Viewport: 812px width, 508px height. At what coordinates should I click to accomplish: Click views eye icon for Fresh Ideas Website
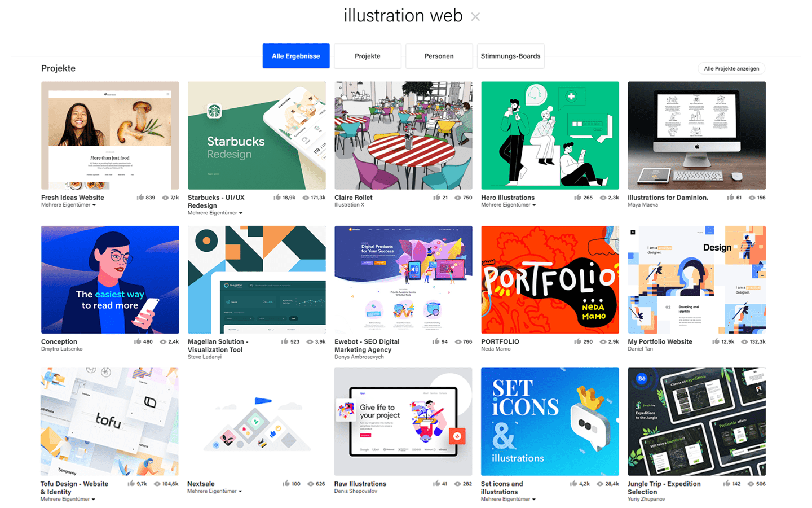click(x=165, y=198)
